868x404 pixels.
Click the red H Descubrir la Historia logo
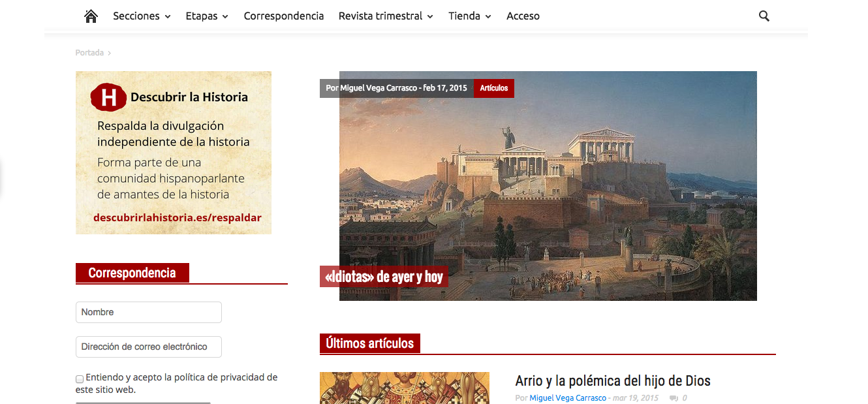[x=108, y=97]
